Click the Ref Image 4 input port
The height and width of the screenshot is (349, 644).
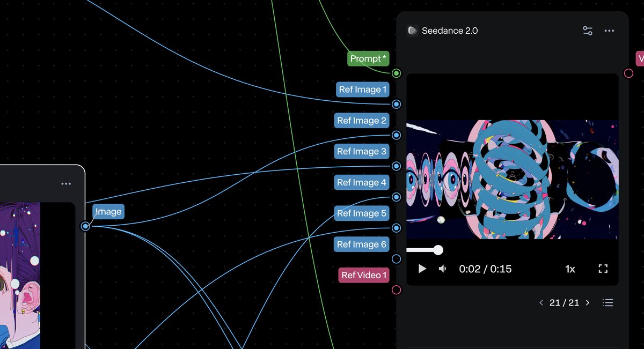coord(396,197)
